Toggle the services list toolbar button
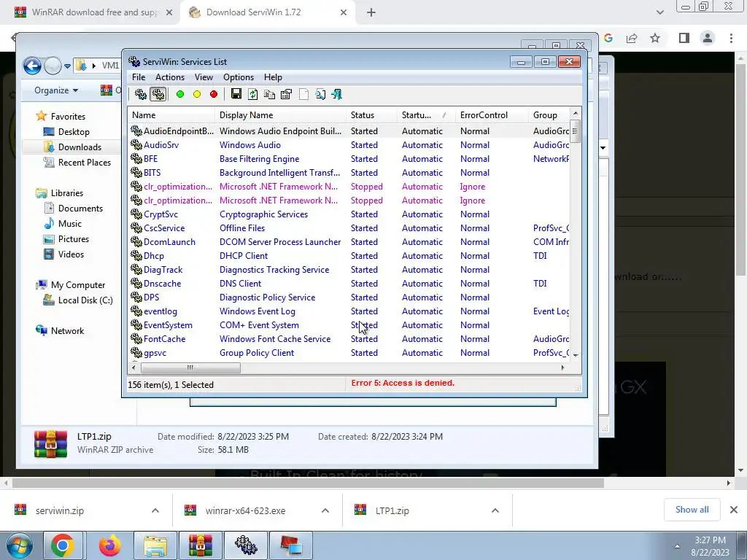This screenshot has height=560, width=747. [158, 94]
